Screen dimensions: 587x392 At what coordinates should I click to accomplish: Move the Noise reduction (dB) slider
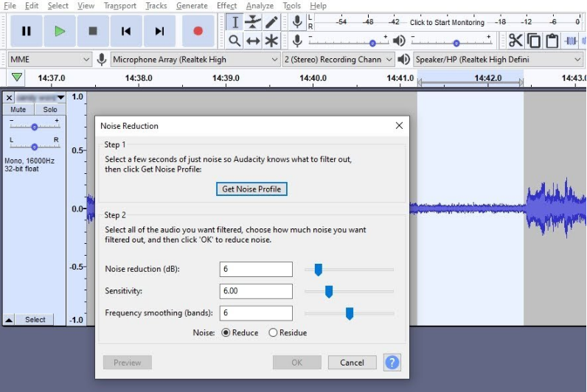(x=319, y=269)
